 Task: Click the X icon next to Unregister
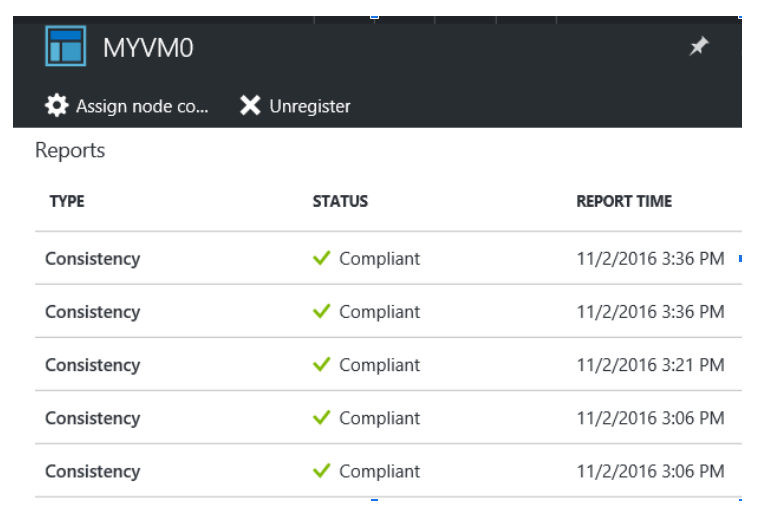(x=250, y=106)
